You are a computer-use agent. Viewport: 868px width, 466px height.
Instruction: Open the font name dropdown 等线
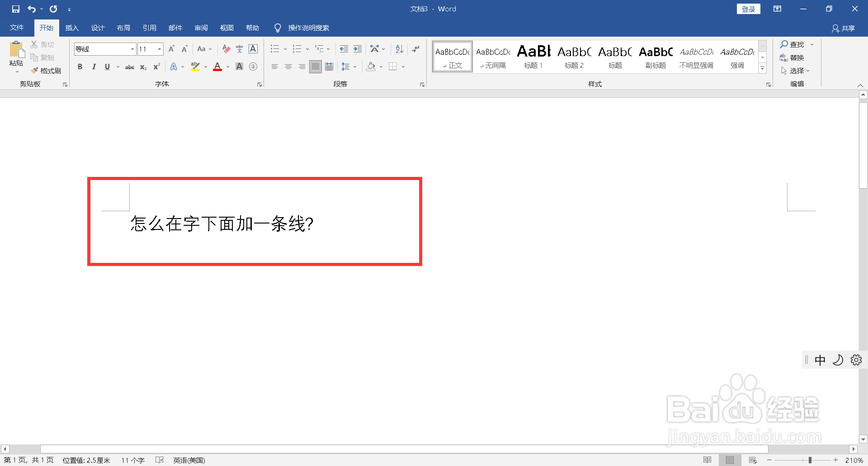pos(132,49)
